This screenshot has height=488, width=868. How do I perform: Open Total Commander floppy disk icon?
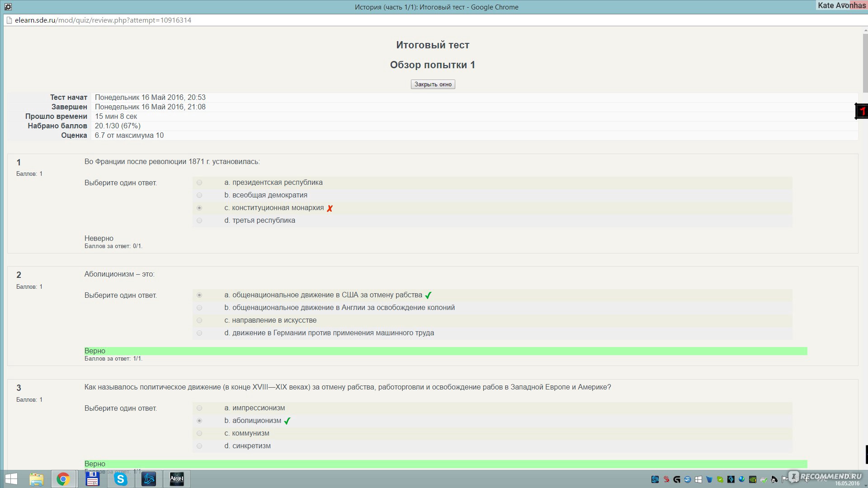(x=92, y=479)
